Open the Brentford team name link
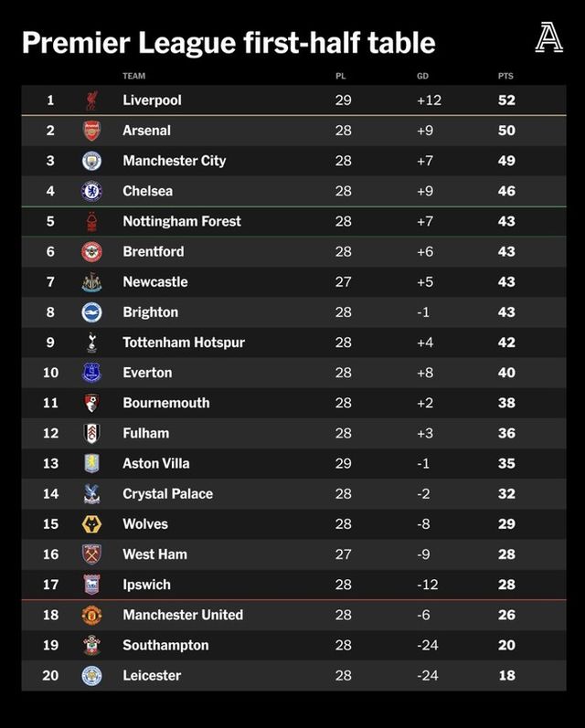Viewport: 585px width, 728px height. click(x=154, y=251)
